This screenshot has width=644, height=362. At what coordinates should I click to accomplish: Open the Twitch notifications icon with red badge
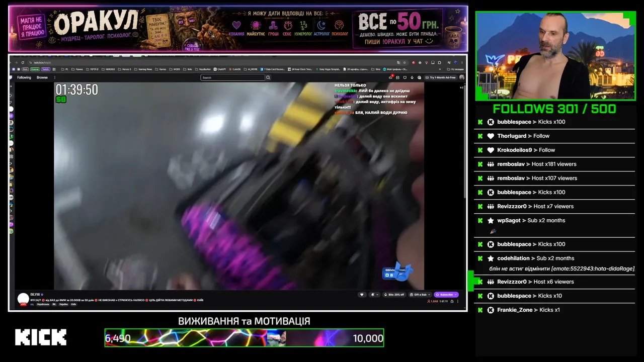click(x=391, y=77)
